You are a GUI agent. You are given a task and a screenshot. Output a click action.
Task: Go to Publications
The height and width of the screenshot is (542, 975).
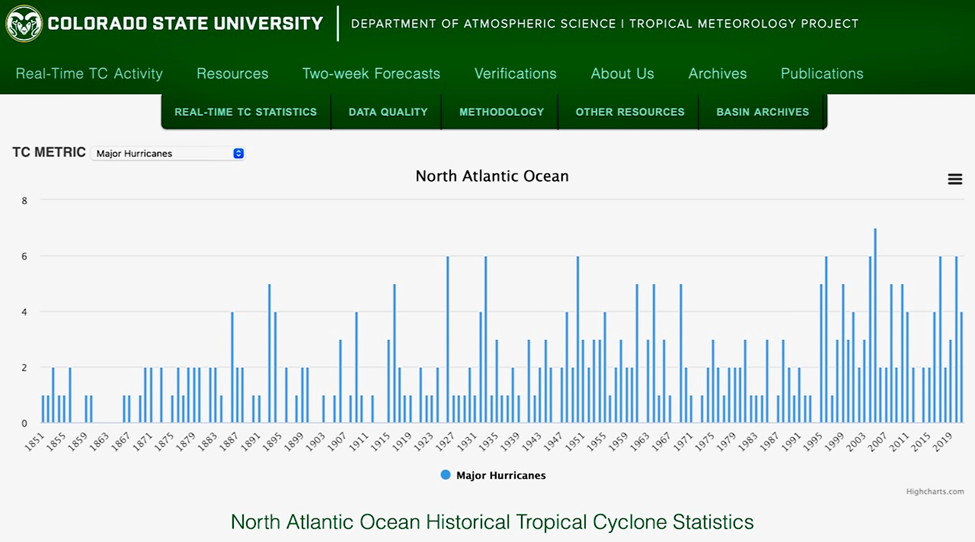[822, 73]
